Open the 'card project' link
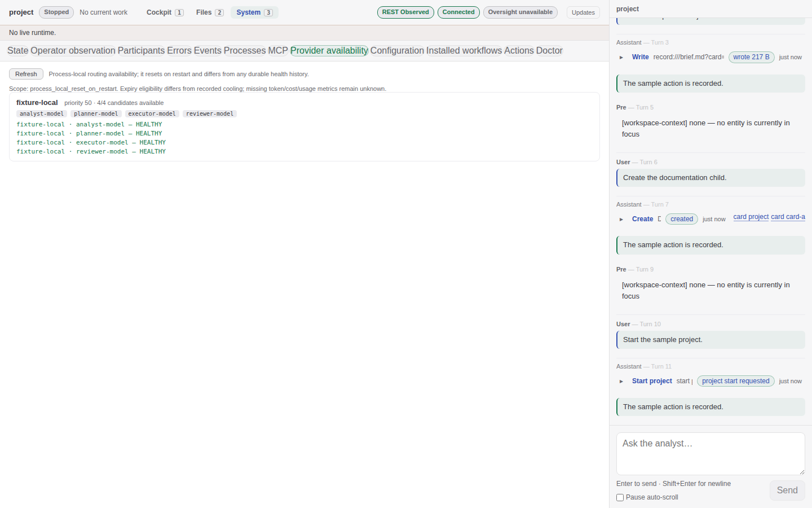812x508 pixels. click(x=751, y=217)
